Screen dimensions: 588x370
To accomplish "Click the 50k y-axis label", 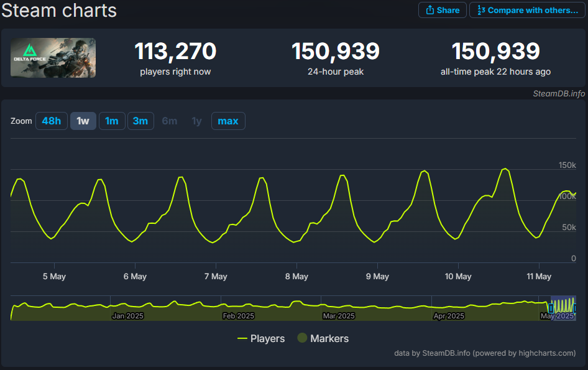I will click(x=569, y=228).
